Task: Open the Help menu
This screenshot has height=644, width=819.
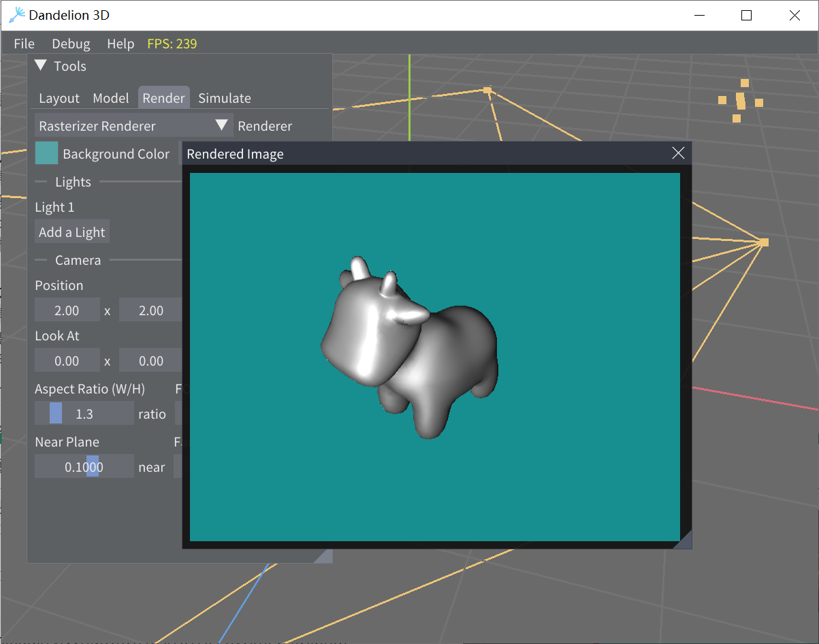Action: pyautogui.click(x=121, y=44)
